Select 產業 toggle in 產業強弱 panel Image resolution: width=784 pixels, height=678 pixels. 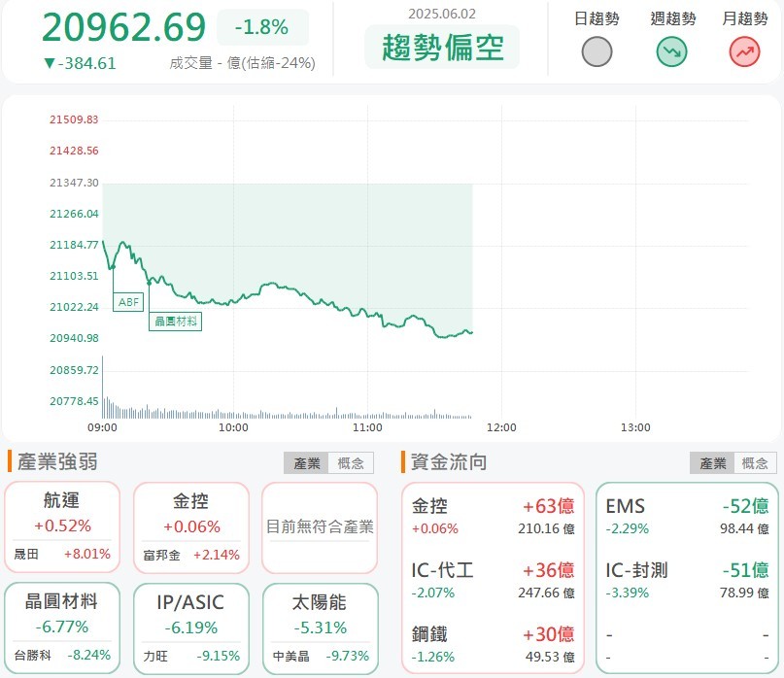click(307, 463)
